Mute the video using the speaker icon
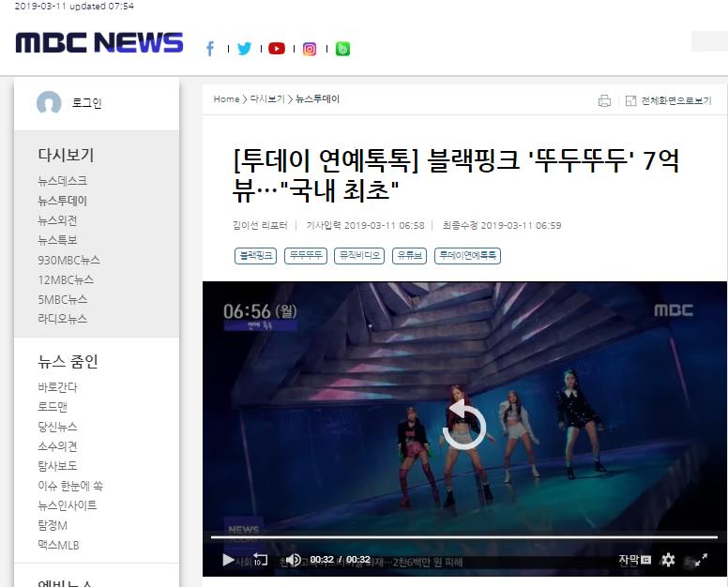Screen dimensions: 728x587 293,560
